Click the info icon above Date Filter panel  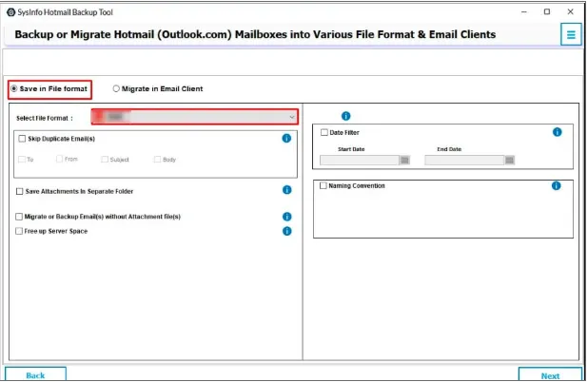(x=344, y=116)
